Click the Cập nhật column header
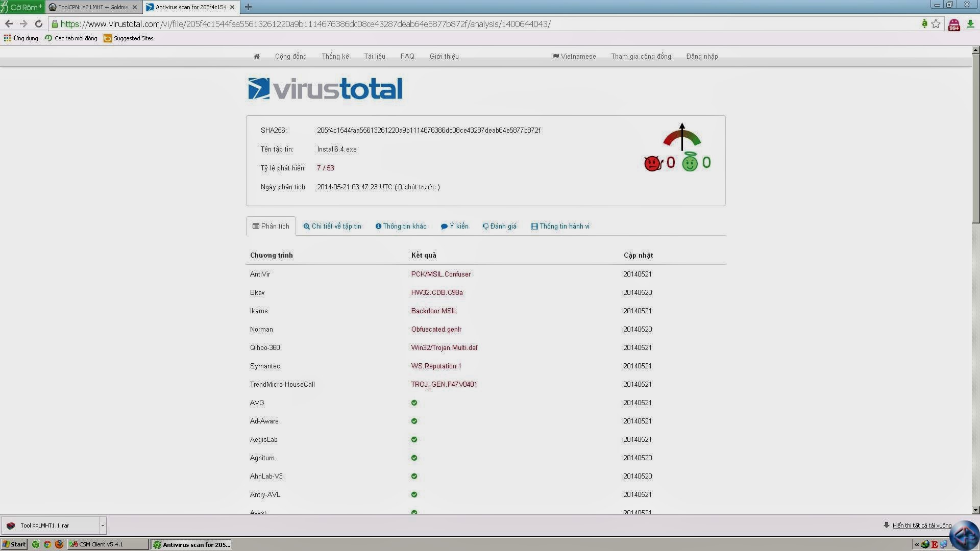The height and width of the screenshot is (551, 980). click(638, 256)
